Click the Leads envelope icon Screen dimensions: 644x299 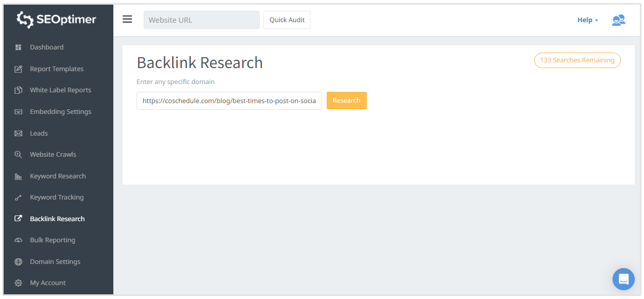[19, 134]
